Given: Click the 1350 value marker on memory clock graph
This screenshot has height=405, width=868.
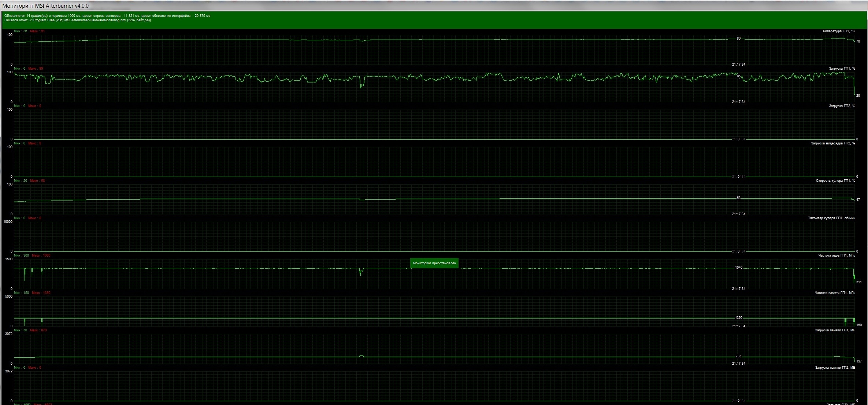Looking at the screenshot, I should [738, 318].
